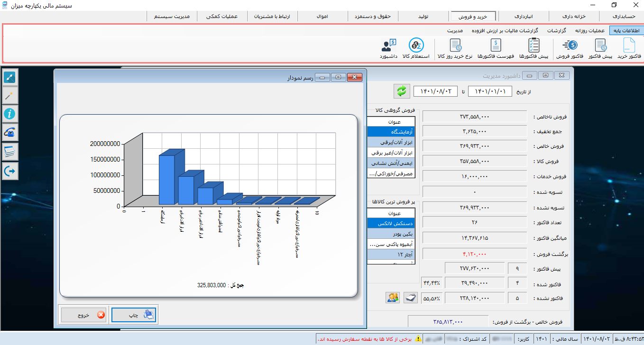
Task: Open the مدیریت سیستم main menu
Action: point(172,16)
